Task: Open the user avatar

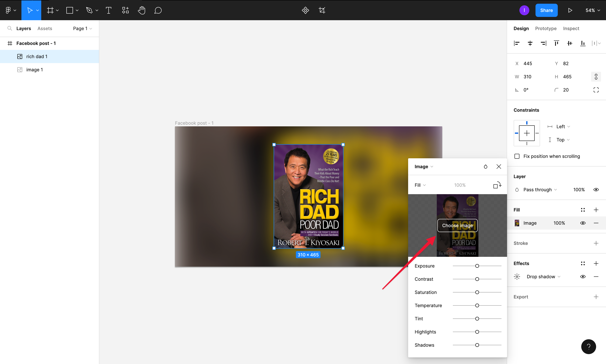Action: pos(524,10)
